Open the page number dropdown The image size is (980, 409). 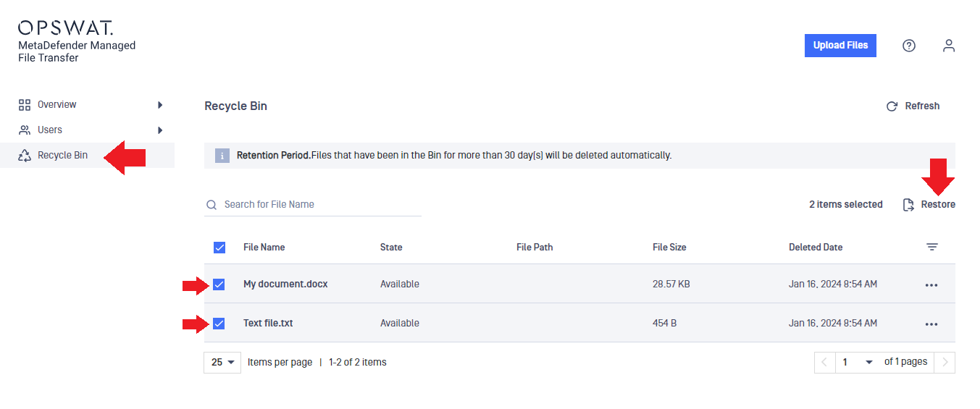(x=858, y=362)
